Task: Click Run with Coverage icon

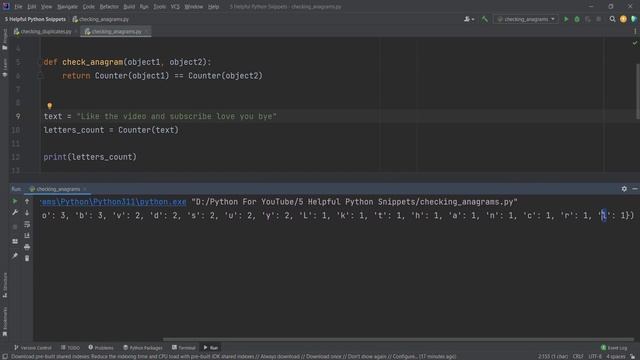Action: click(x=588, y=19)
